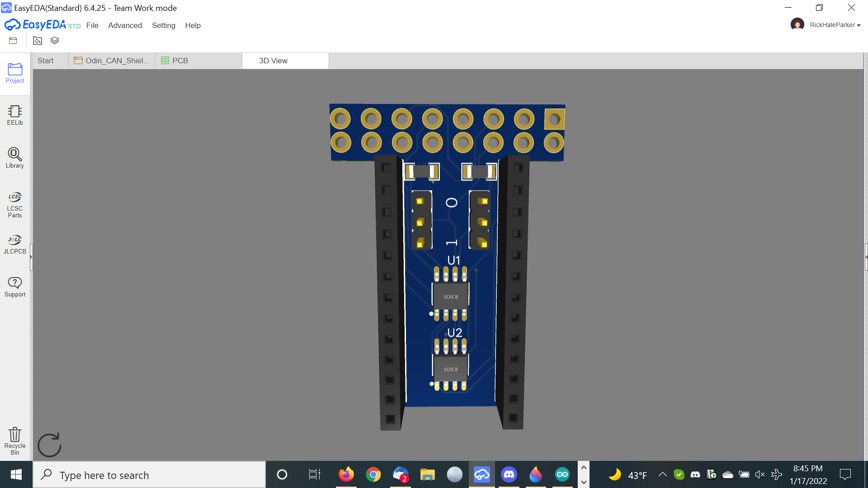Click the folder with arrow toolbar icon
Screen dimensions: 868x488
coord(38,41)
